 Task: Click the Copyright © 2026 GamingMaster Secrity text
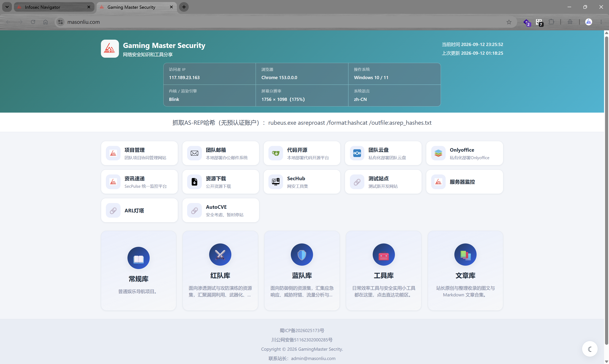click(x=302, y=349)
